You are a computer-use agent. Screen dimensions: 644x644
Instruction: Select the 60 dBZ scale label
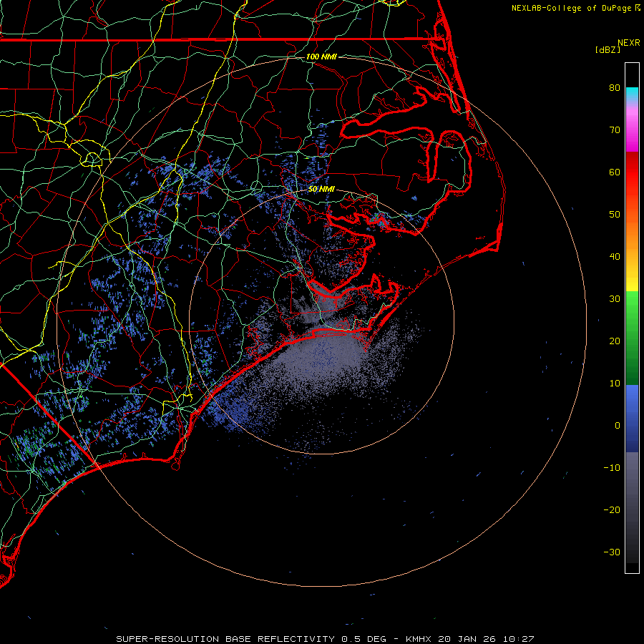coord(615,172)
